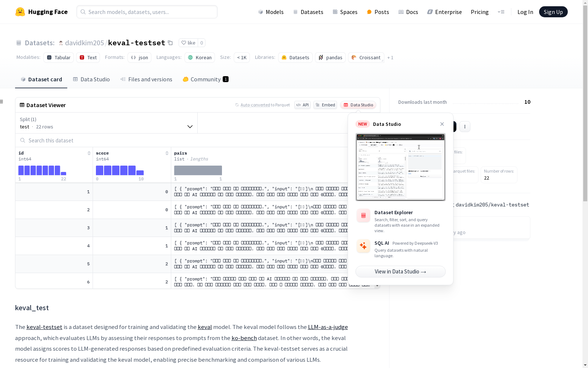Image resolution: width=588 pixels, height=368 pixels.
Task: Open Posts page
Action: pyautogui.click(x=378, y=12)
